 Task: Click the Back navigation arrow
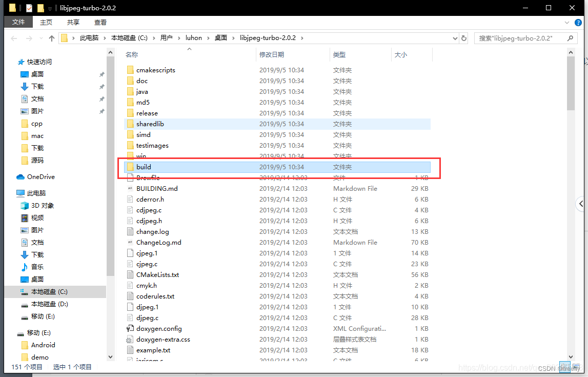(x=14, y=38)
